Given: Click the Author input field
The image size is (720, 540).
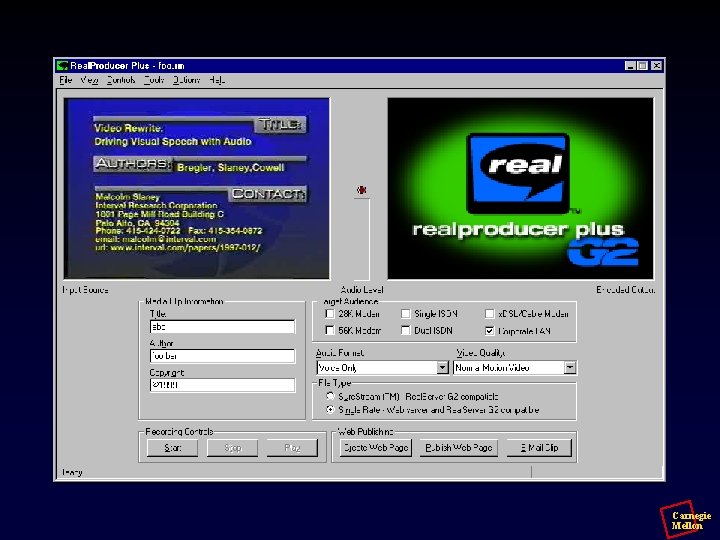Looking at the screenshot, I should coord(222,356).
